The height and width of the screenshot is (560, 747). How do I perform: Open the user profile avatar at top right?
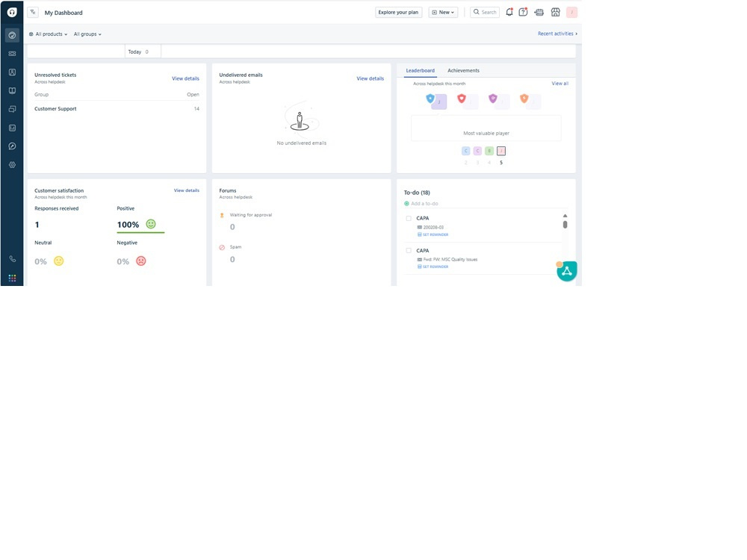(572, 13)
